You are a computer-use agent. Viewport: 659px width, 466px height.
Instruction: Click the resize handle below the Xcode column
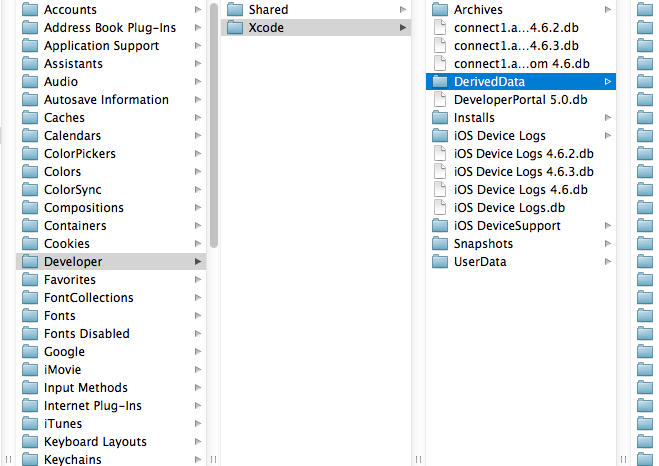(x=419, y=459)
